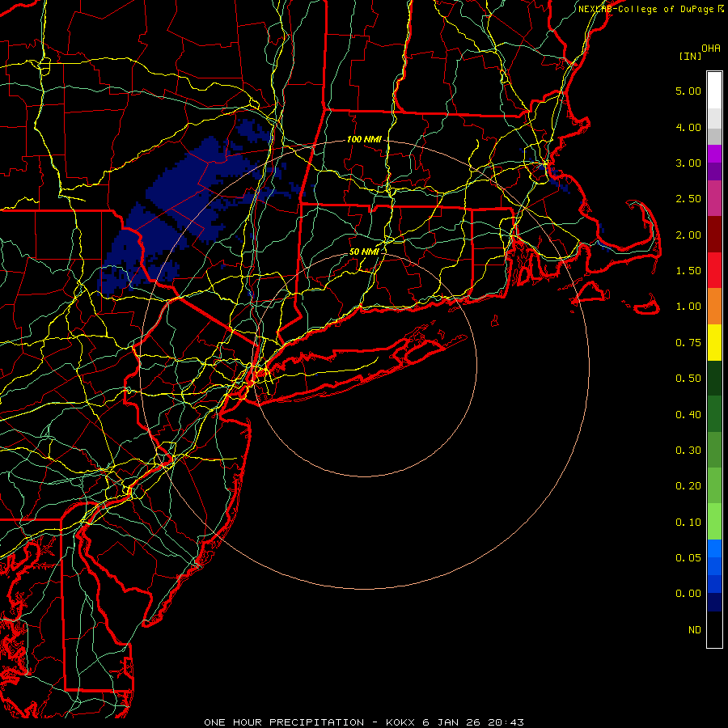Screen dimensions: 728x728
Task: Click the 0.00 legend value
Action: click(x=688, y=594)
